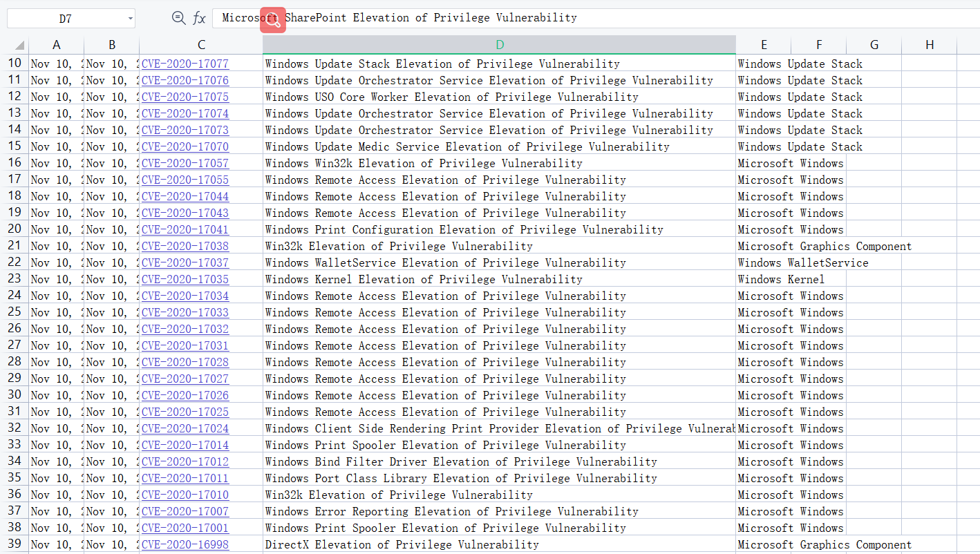Select row 16 header
980x554 pixels.
click(x=15, y=163)
